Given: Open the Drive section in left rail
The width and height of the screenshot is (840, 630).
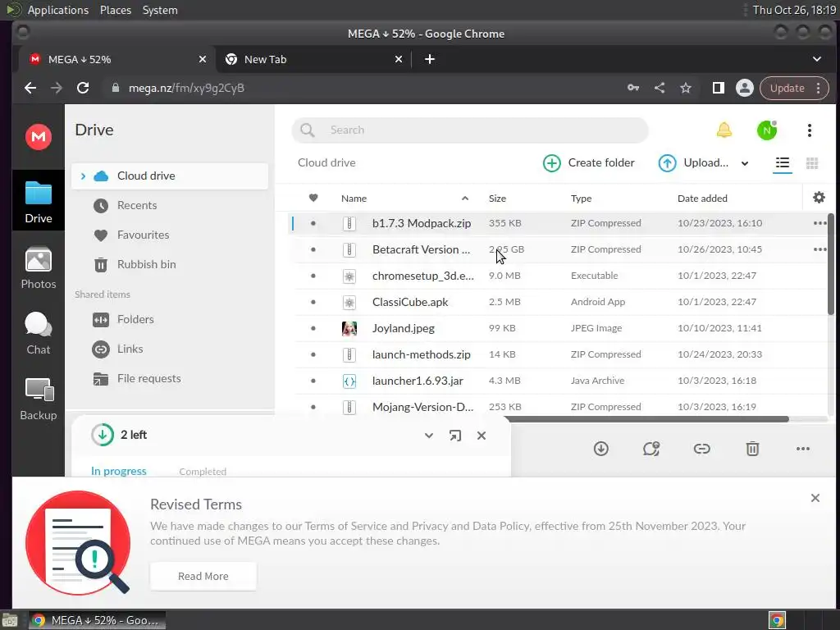Looking at the screenshot, I should (x=39, y=202).
